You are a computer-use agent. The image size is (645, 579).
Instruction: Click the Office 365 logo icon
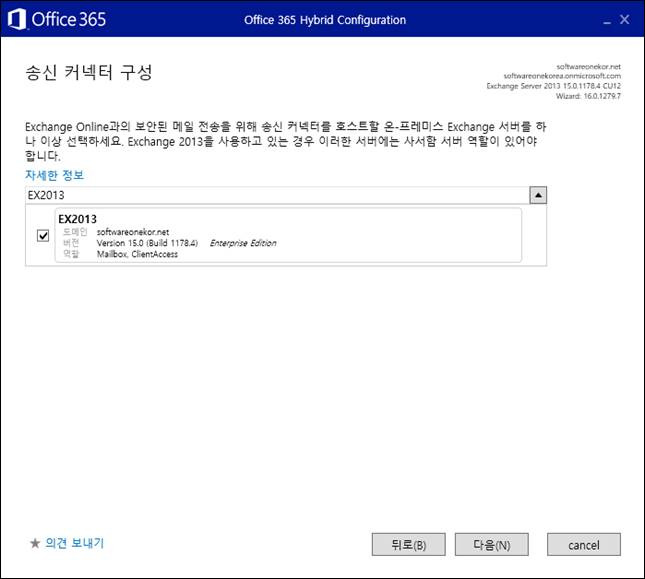click(x=17, y=19)
